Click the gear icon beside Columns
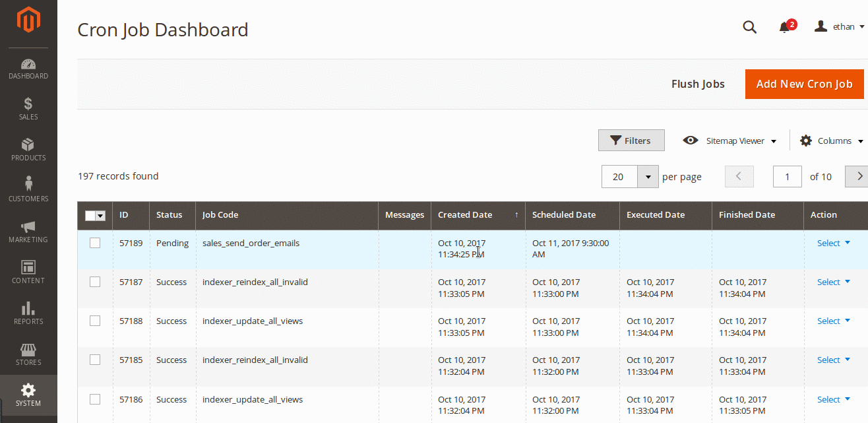This screenshot has width=868, height=423. click(806, 141)
